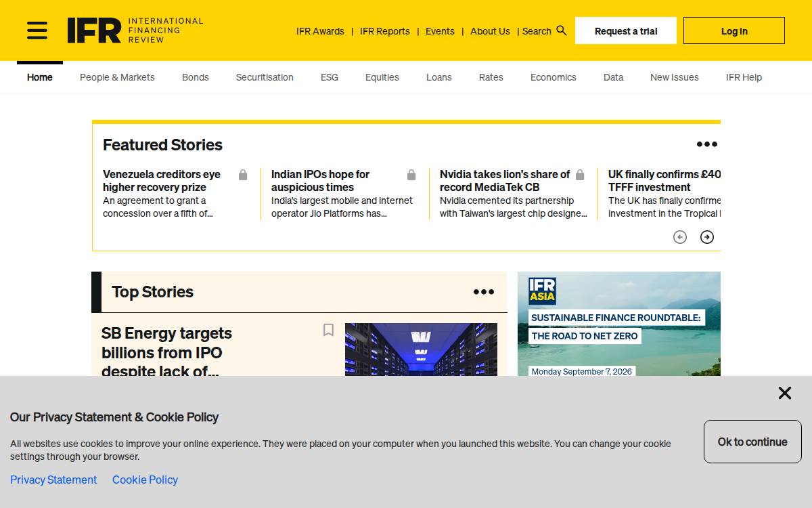
Task: Click Sustainable Finance Roundtable banner title
Action: (616, 318)
